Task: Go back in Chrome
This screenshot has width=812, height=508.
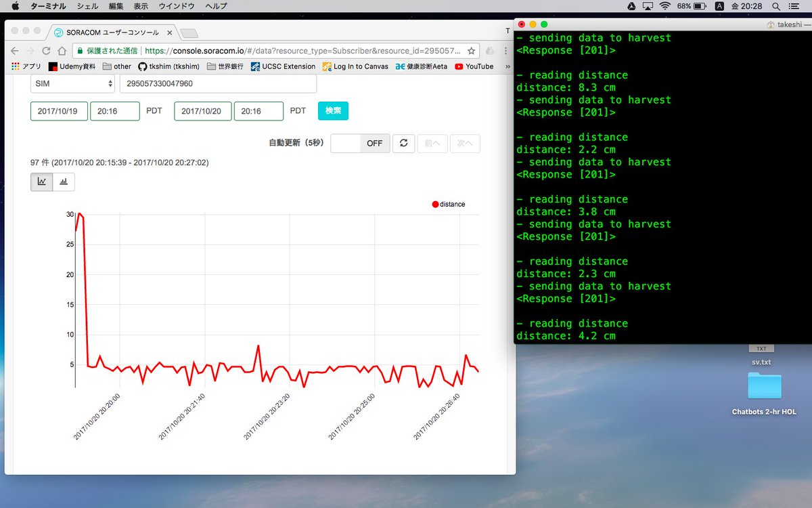Action: click(15, 51)
